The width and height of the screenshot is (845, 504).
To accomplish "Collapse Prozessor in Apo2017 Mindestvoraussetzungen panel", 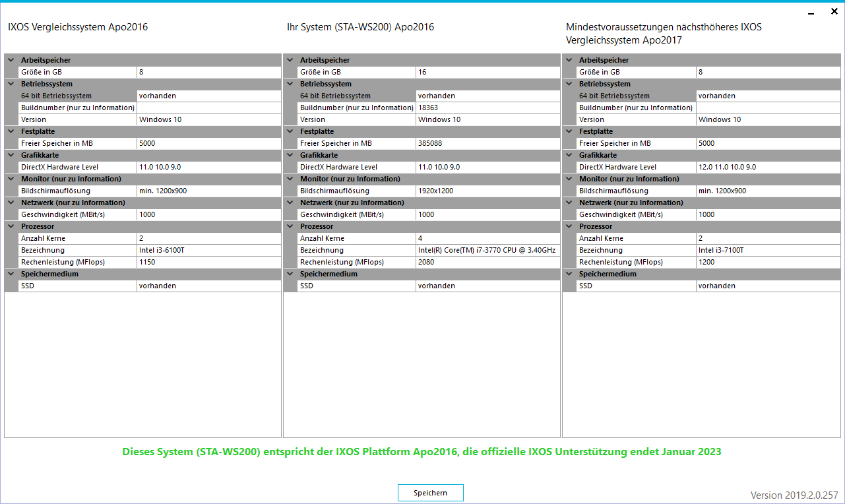I will pyautogui.click(x=569, y=226).
